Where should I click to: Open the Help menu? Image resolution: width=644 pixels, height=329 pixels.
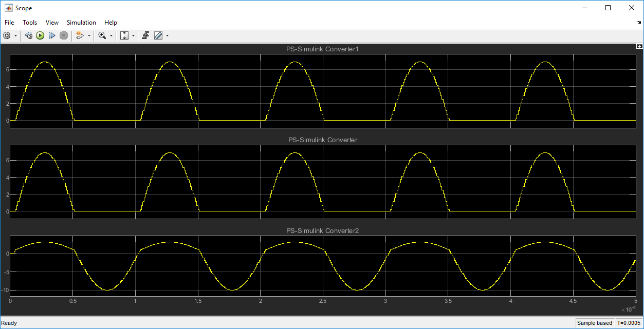[x=111, y=23]
